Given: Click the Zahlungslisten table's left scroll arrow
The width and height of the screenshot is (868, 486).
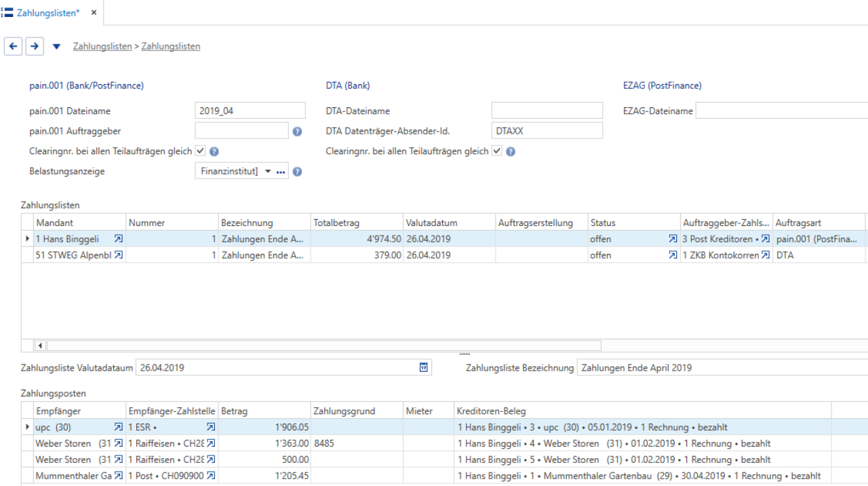Looking at the screenshot, I should (x=40, y=345).
